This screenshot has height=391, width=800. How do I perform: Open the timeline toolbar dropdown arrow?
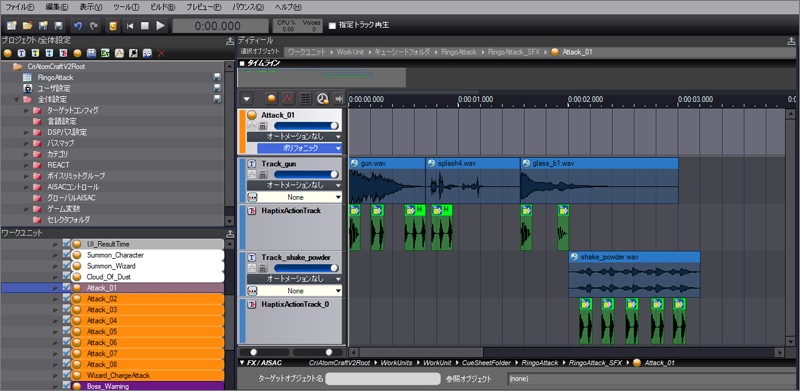click(247, 99)
